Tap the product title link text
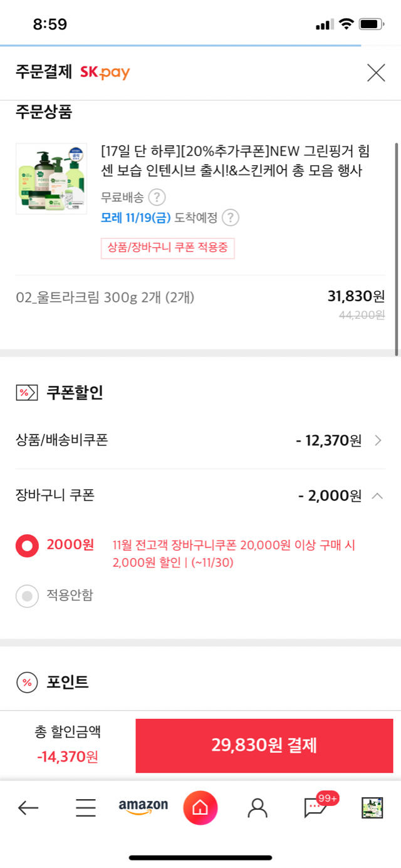 (232, 161)
